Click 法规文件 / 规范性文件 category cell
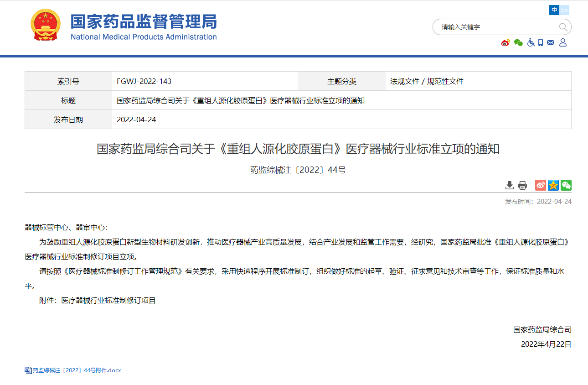The image size is (588, 385). (x=427, y=82)
